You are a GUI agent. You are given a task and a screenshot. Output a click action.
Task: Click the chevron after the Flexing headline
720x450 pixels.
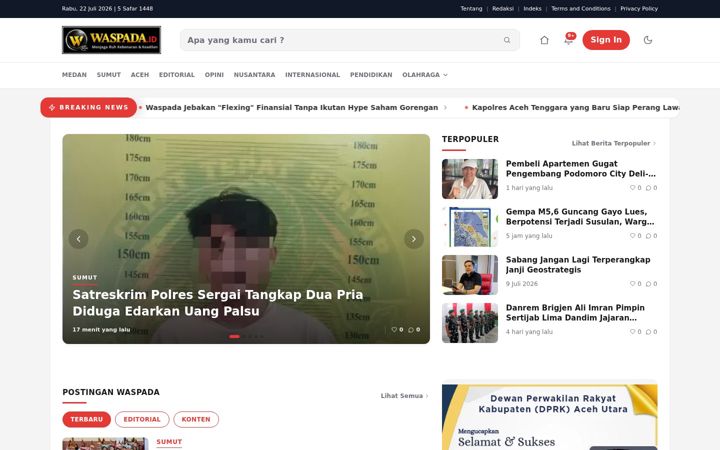(445, 107)
